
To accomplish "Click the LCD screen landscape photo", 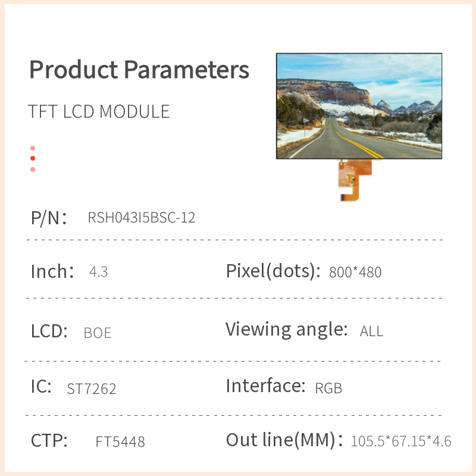I will tap(359, 106).
